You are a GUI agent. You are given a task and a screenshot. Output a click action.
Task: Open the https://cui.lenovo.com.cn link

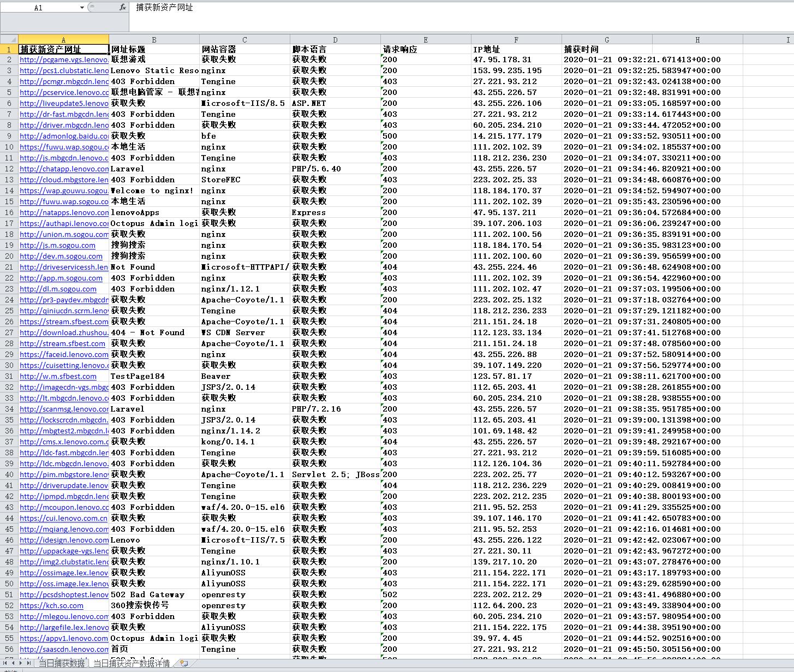[x=63, y=518]
